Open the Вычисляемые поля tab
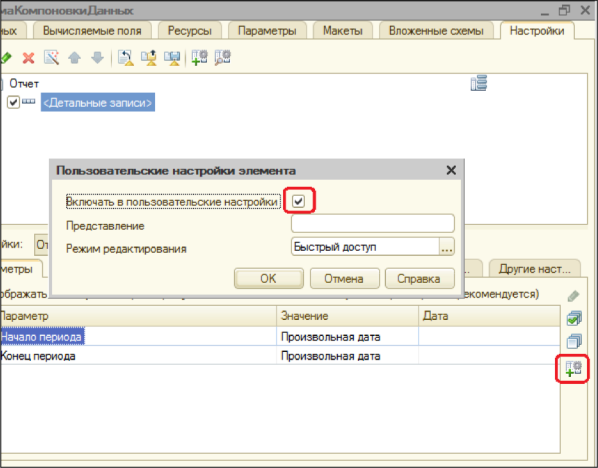The height and width of the screenshot is (468, 598). 92,31
